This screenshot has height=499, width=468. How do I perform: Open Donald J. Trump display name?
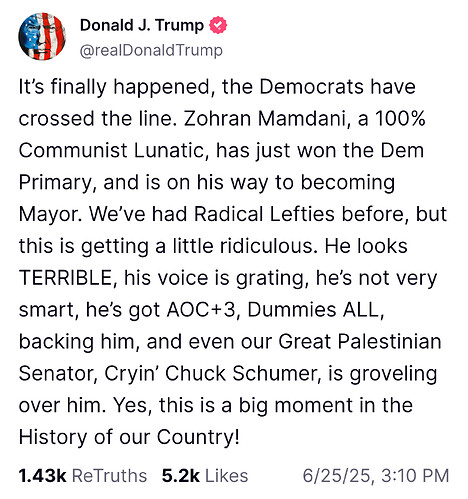[x=142, y=25]
